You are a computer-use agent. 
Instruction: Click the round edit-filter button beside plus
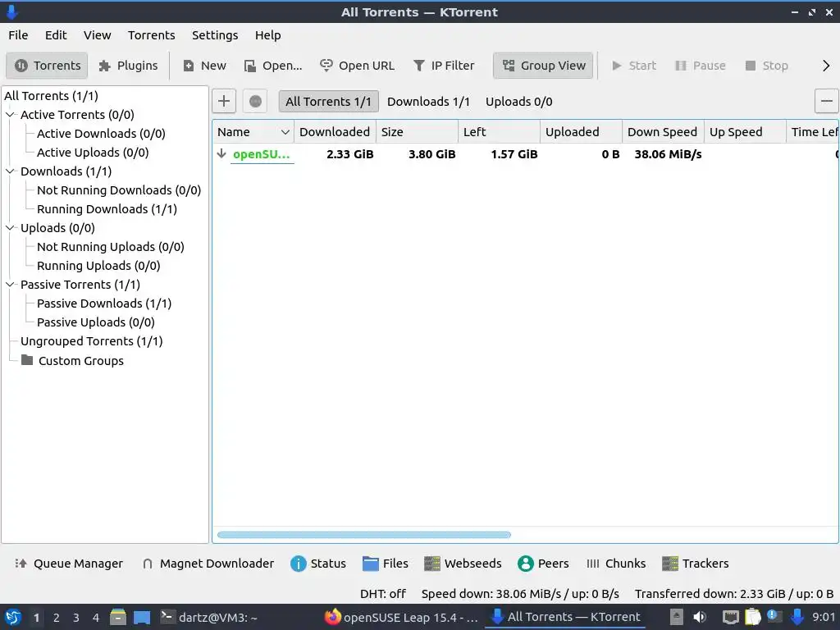(256, 101)
